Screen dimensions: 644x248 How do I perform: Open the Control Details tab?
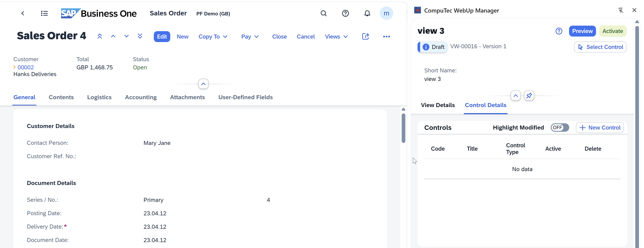point(486,105)
